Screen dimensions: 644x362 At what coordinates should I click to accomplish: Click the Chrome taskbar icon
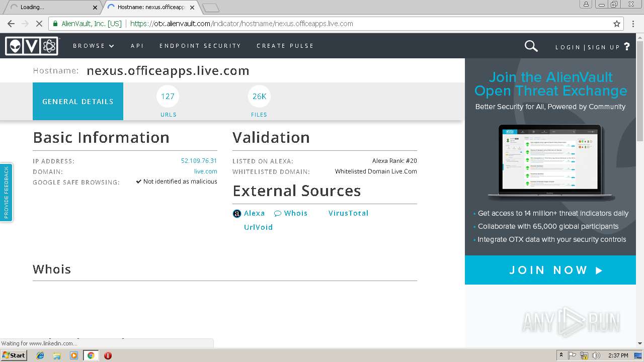(91, 355)
